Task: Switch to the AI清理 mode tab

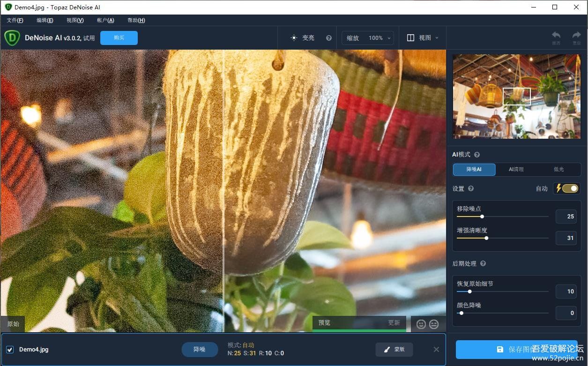Action: tap(516, 170)
